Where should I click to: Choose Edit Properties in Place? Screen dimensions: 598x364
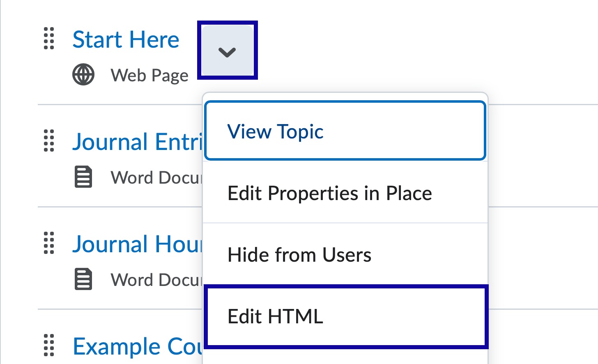345,193
